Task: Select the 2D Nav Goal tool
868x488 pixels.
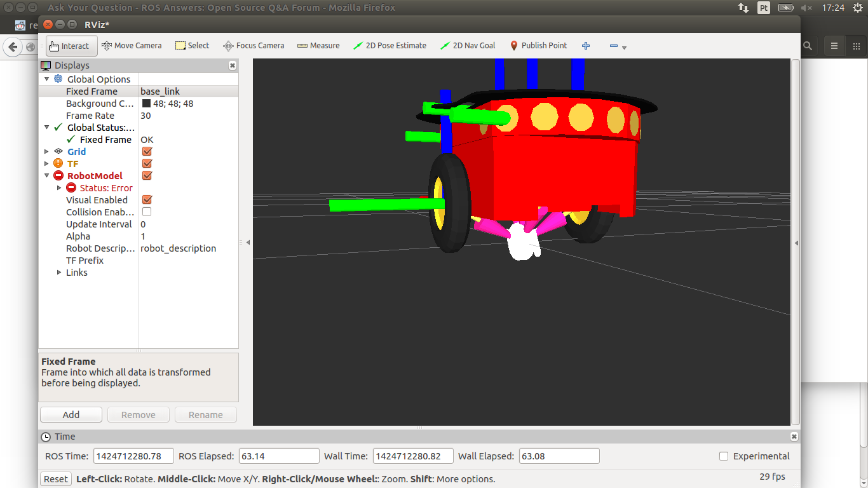Action: click(468, 46)
